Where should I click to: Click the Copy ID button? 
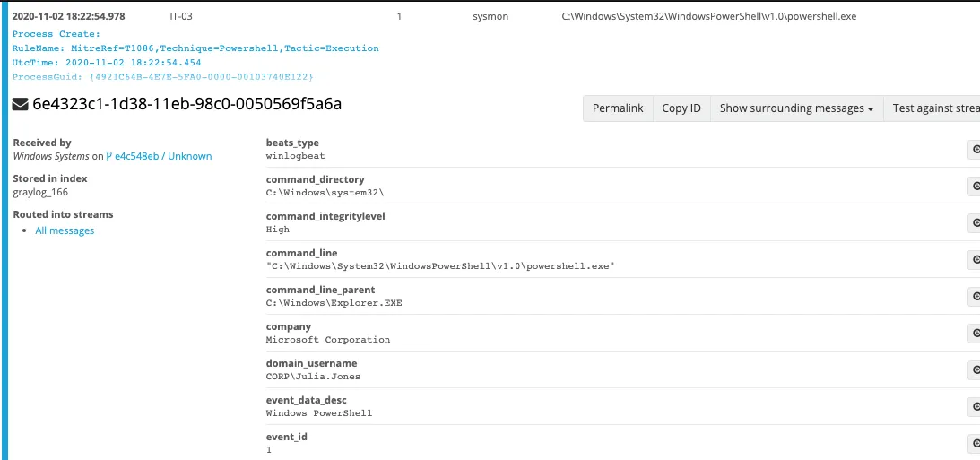pyautogui.click(x=681, y=108)
